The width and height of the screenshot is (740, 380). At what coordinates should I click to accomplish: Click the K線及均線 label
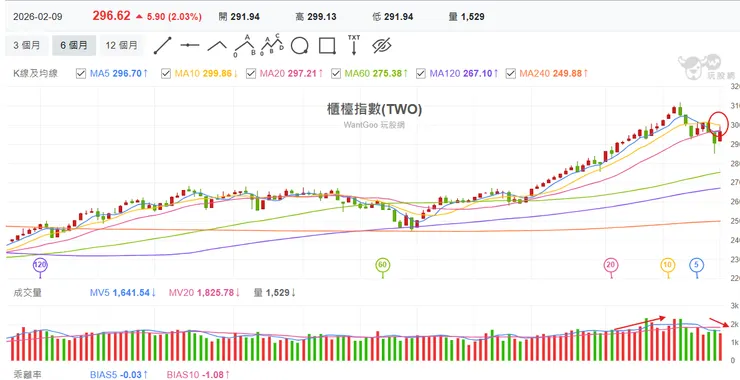tap(35, 74)
